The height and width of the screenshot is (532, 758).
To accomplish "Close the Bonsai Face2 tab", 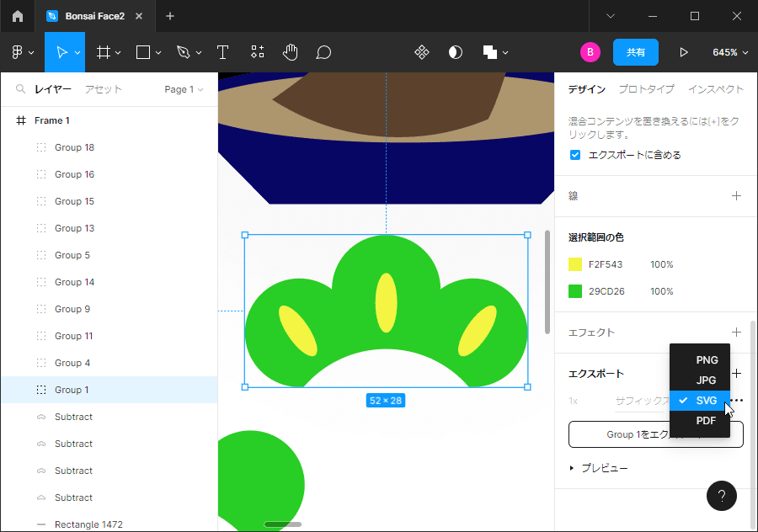I will (x=139, y=16).
